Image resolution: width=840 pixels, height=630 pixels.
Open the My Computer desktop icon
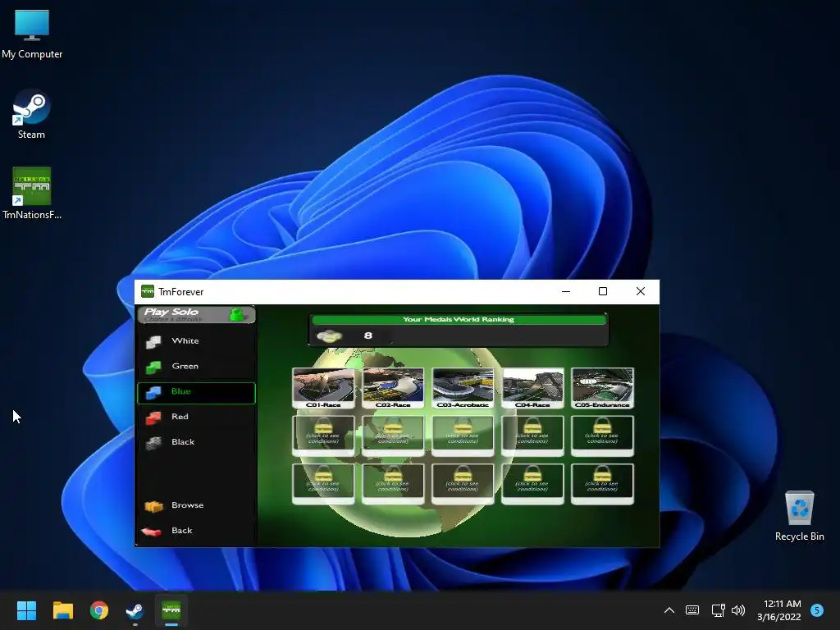[32, 34]
